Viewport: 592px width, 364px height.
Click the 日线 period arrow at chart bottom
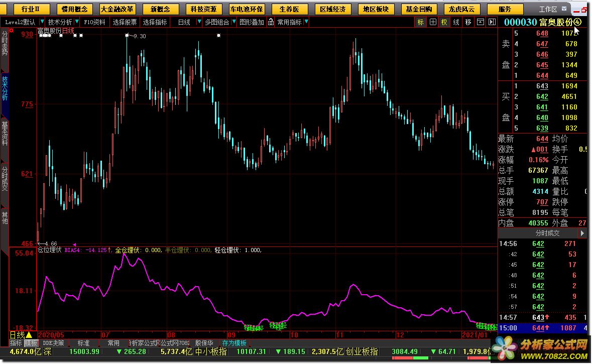(x=29, y=335)
